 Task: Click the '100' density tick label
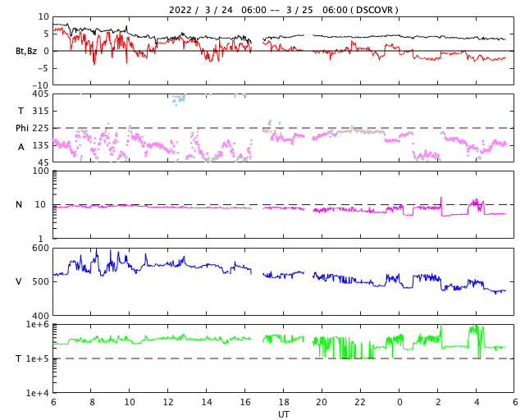click(40, 171)
